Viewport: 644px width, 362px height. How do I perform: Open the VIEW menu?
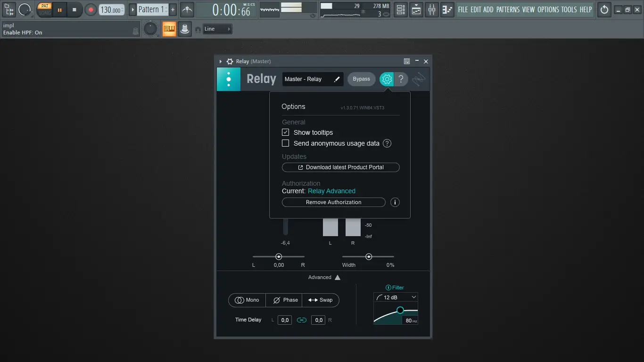(x=528, y=9)
